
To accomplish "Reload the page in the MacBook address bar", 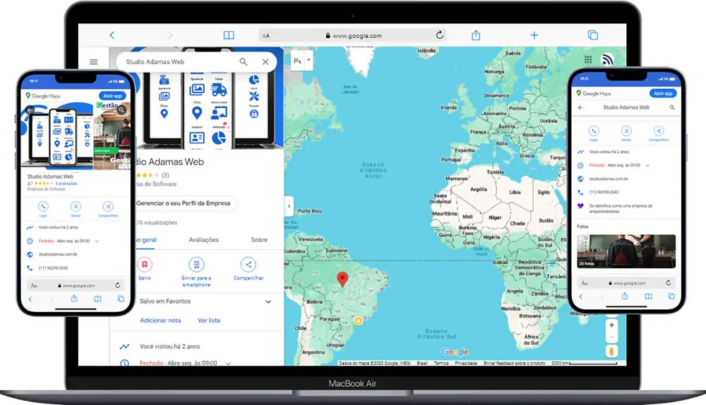I will click(439, 35).
